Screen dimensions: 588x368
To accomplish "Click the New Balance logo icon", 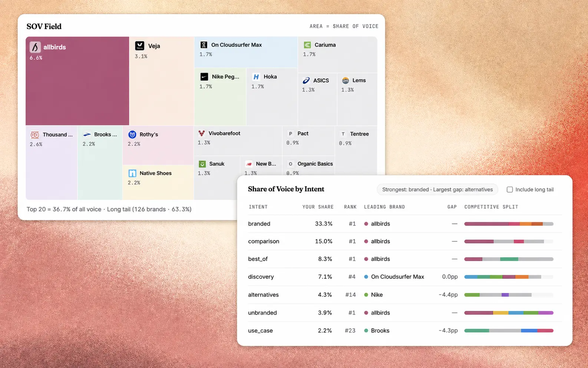I will (249, 164).
